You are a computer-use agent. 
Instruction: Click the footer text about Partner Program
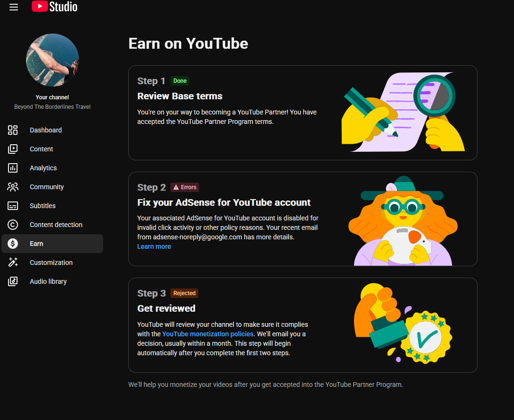click(266, 385)
